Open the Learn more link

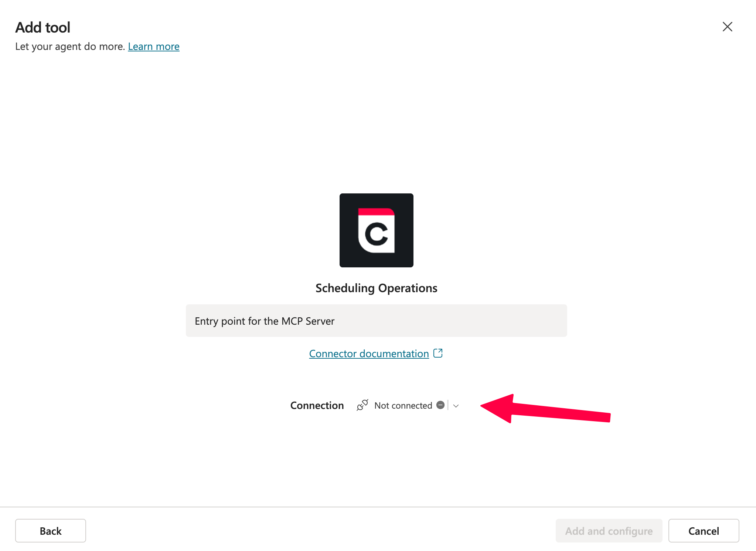pos(154,47)
